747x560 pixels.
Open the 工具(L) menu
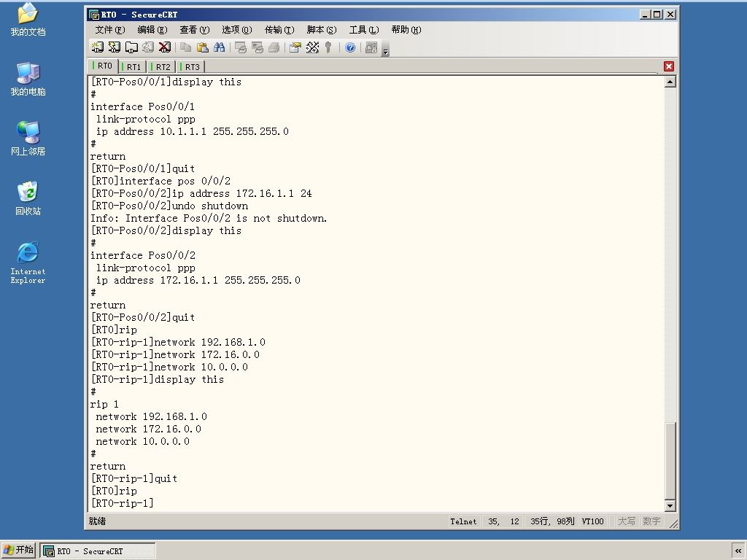point(364,30)
